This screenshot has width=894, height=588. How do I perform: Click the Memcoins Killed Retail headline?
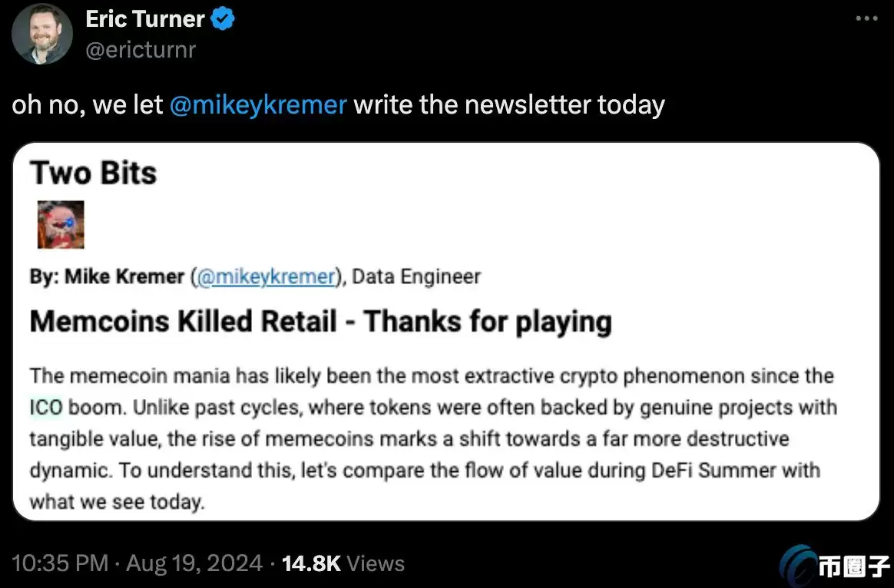(321, 322)
